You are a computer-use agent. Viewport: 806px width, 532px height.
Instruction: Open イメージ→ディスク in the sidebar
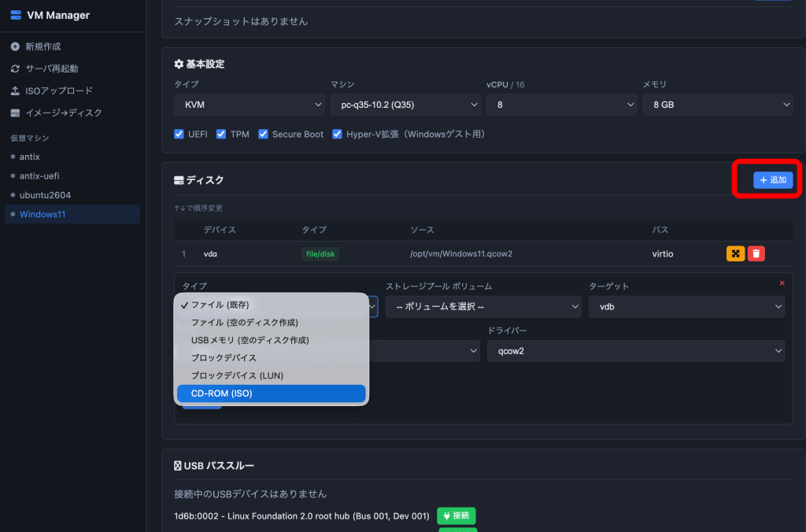coord(64,113)
